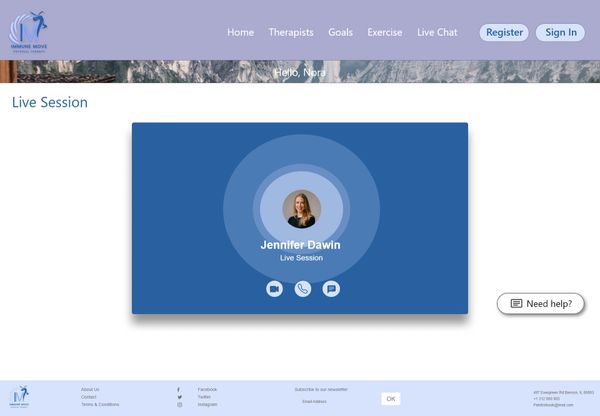Screen dimensions: 600x416
Task: Start a voice call using the phone icon
Action: pyautogui.click(x=303, y=289)
